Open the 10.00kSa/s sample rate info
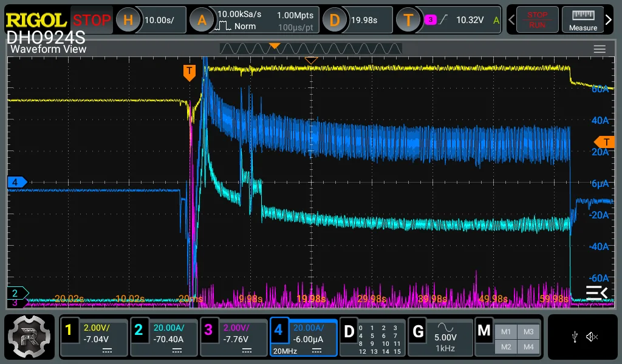The width and height of the screenshot is (622, 364). 239,15
